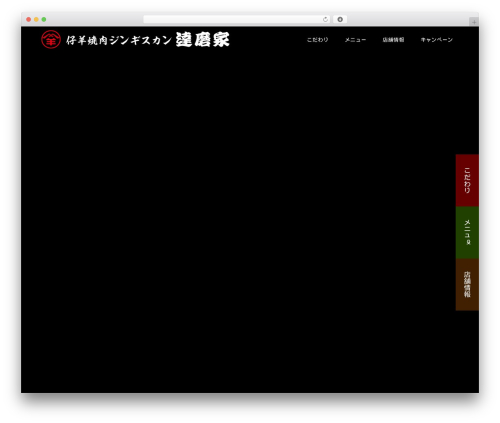Select the red こだわり side tab

467,180
